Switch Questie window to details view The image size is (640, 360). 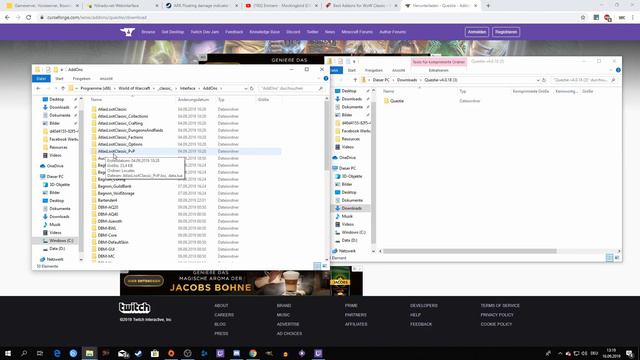(609, 258)
